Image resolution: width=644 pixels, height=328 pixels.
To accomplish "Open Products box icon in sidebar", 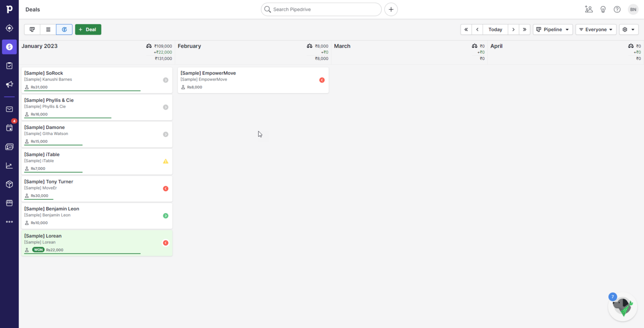I will [9, 184].
